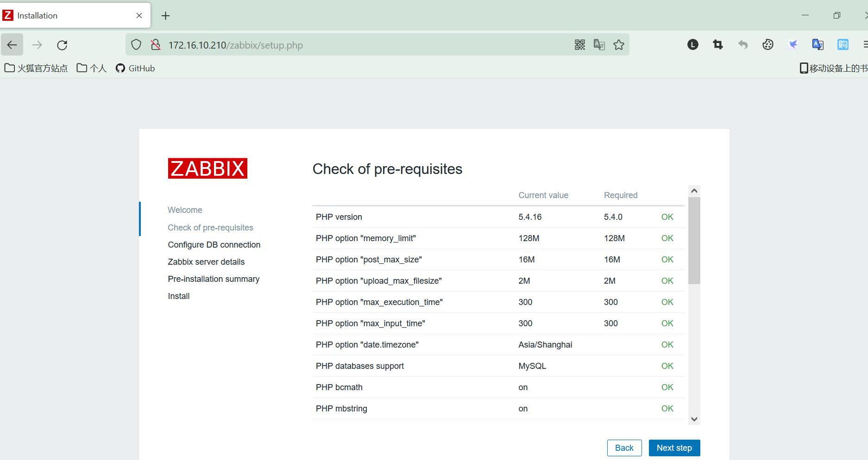
Task: Open the mobile device bookmarks folder
Action: pos(833,68)
